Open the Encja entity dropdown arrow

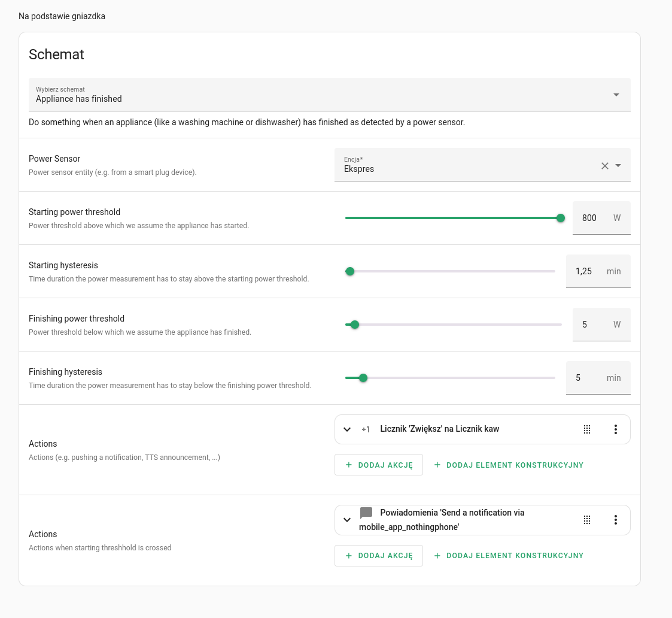[618, 165]
